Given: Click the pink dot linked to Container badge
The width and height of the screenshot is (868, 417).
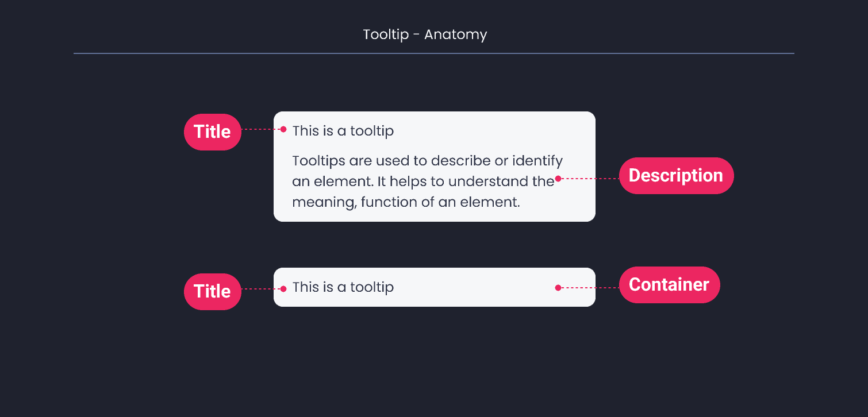Looking at the screenshot, I should [558, 288].
